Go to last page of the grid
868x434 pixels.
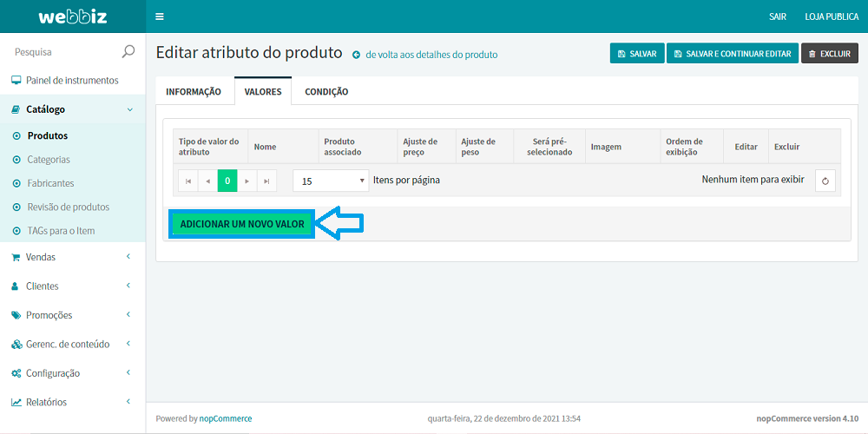click(266, 181)
